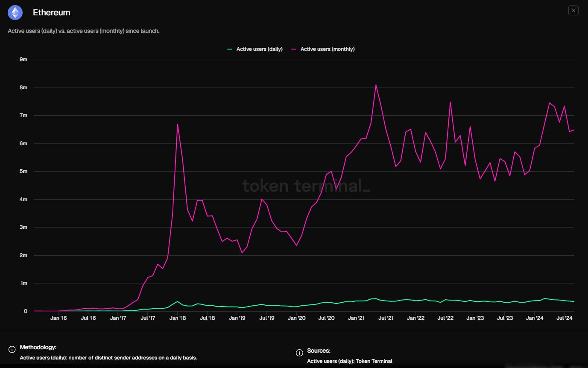The image size is (588, 368).
Task: Click the Jan '21 x-axis label
Action: [x=356, y=318]
